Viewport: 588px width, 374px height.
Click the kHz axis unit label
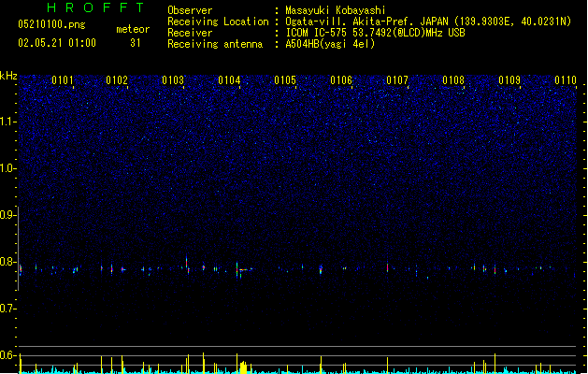8,76
